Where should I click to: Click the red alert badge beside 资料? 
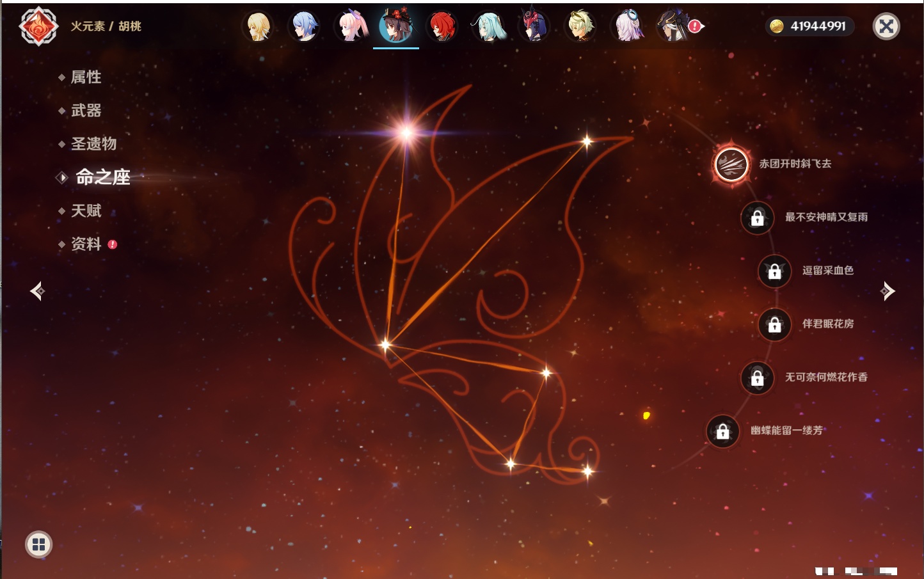113,244
